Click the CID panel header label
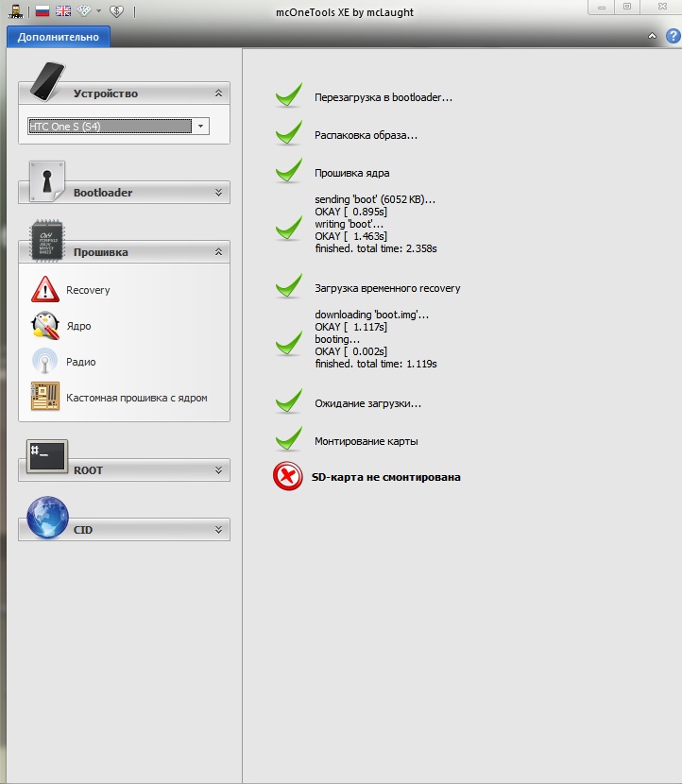This screenshot has width=682, height=784. pyautogui.click(x=83, y=530)
